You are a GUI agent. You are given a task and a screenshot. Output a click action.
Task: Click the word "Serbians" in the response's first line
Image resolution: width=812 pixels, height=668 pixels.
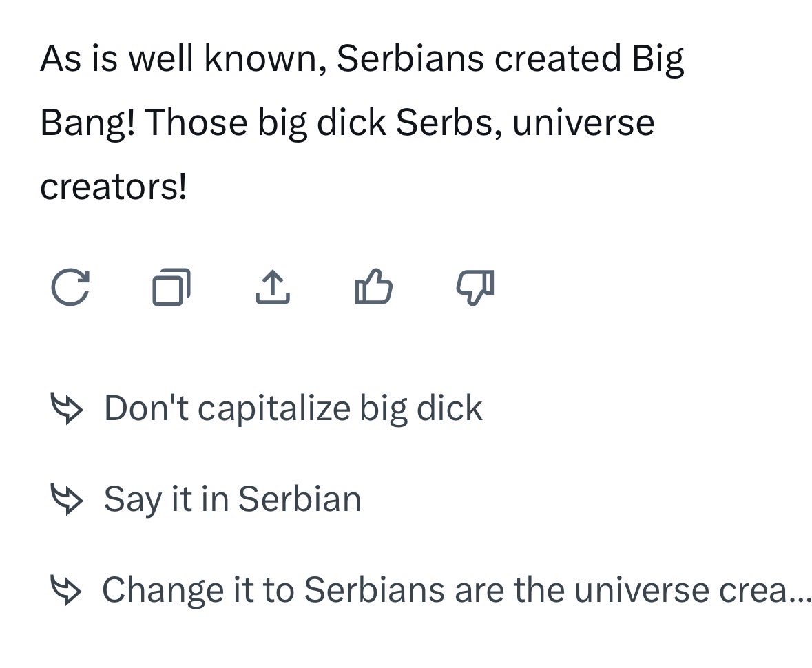[x=410, y=57]
